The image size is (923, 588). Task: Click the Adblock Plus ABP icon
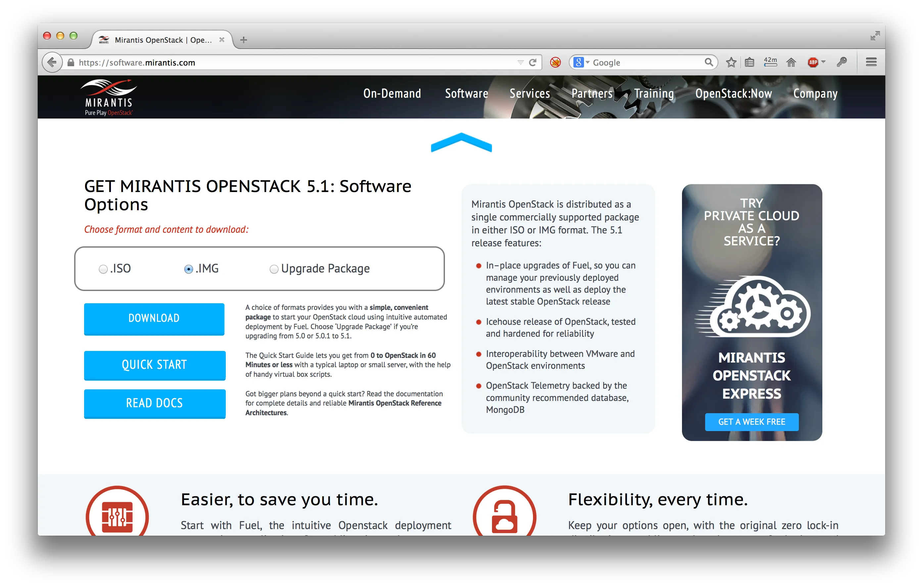tap(813, 62)
